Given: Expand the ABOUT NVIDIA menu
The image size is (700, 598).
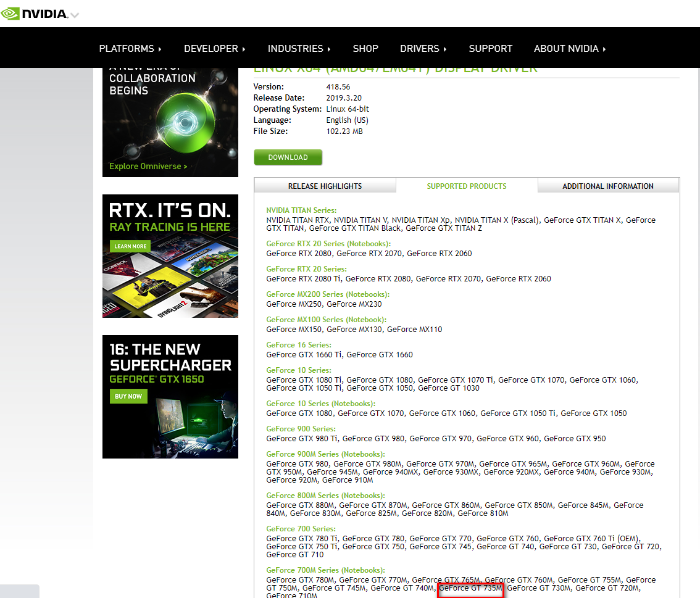Looking at the screenshot, I should [570, 49].
